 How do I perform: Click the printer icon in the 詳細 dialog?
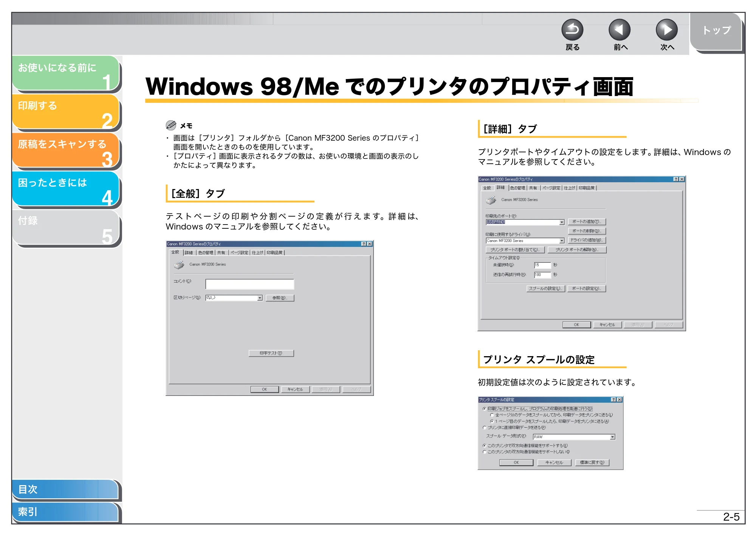tap(491, 200)
